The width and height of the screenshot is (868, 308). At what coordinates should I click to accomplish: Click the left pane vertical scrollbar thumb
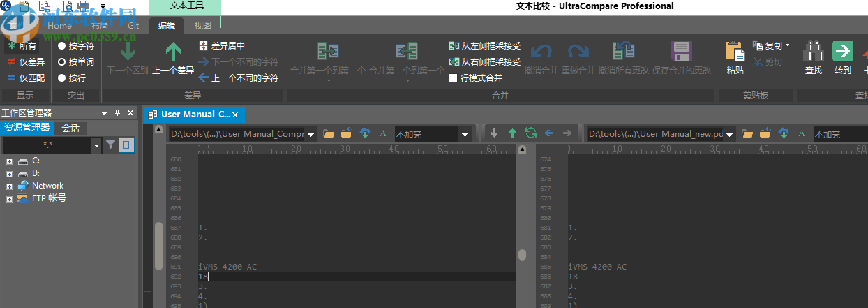click(158, 247)
